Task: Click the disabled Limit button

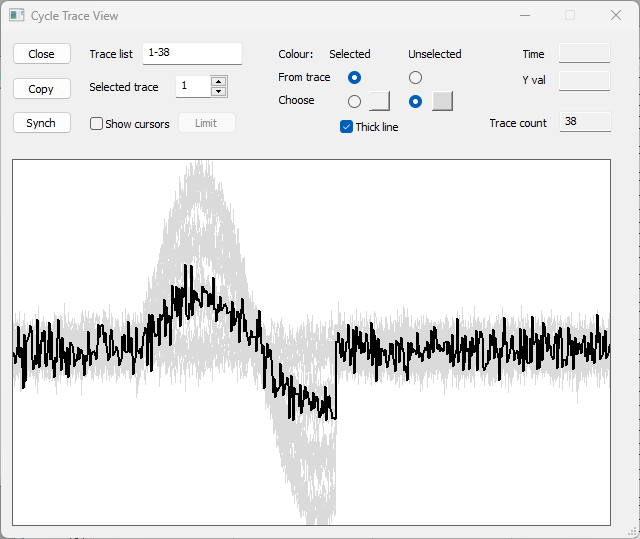Action: 207,123
